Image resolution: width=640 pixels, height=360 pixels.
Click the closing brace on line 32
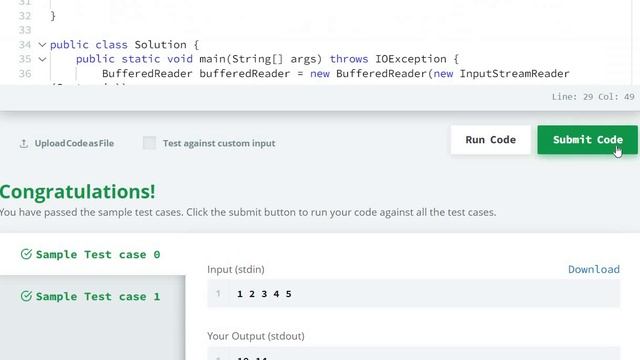pos(53,16)
